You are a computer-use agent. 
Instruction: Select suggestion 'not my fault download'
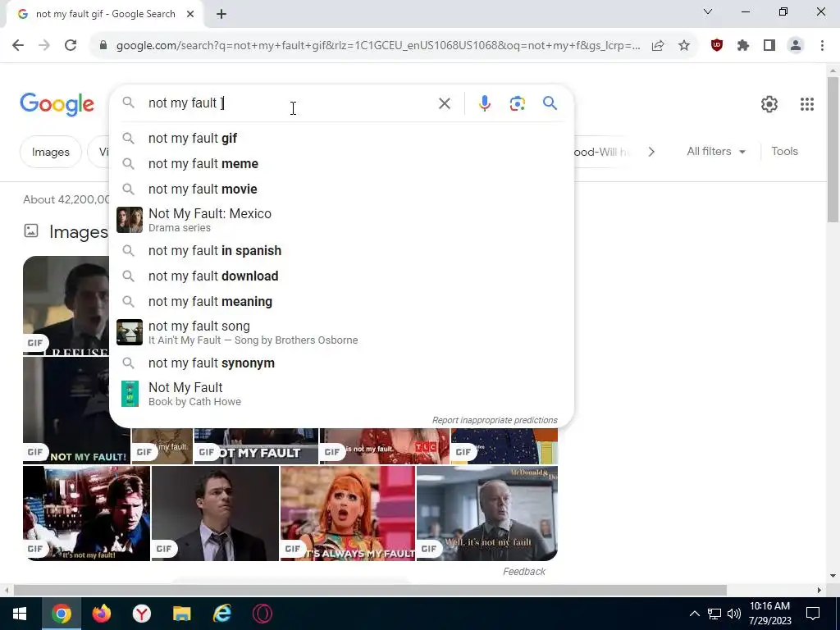point(341,276)
